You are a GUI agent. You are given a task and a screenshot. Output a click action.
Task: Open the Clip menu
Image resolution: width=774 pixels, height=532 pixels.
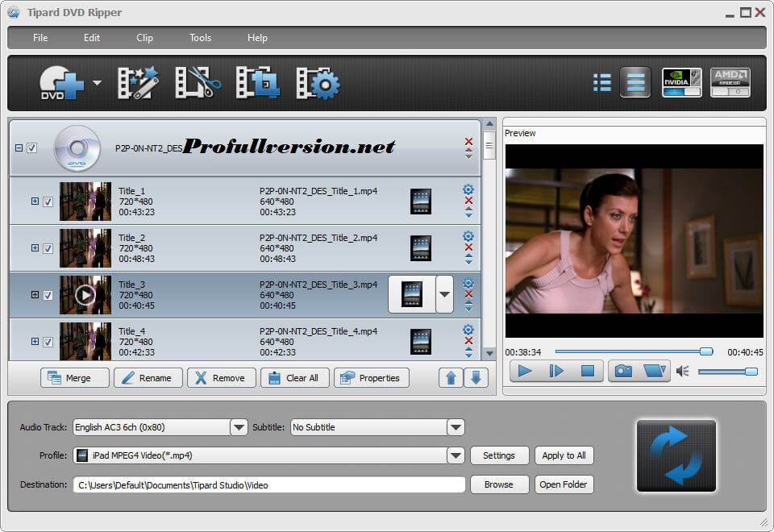pos(144,37)
